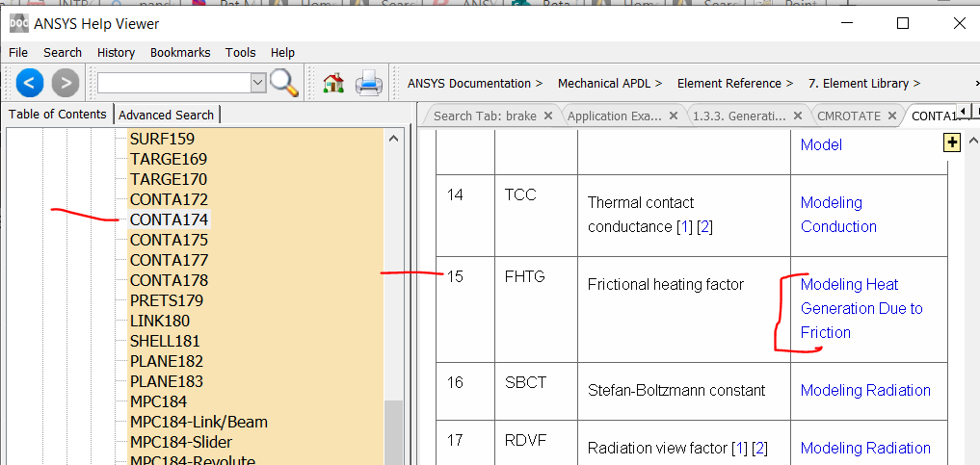Image resolution: width=980 pixels, height=465 pixels.
Task: Select SURF159 in the contents tree
Action: tap(162, 139)
